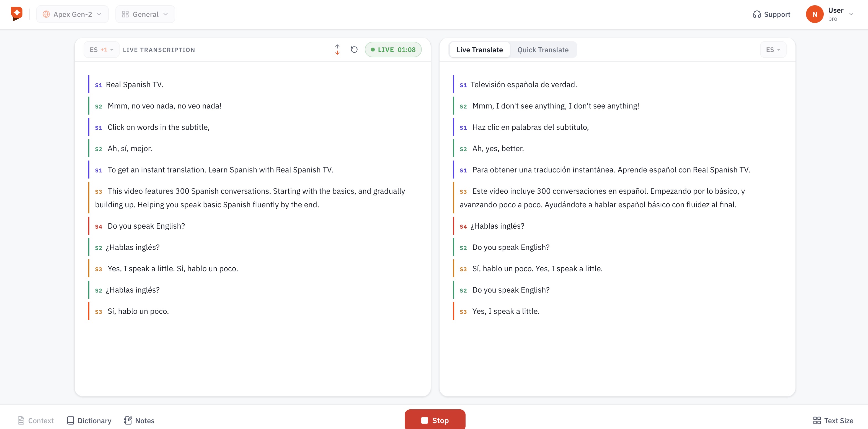Switch to the Quick Translate tab
This screenshot has height=429, width=868.
tap(543, 50)
